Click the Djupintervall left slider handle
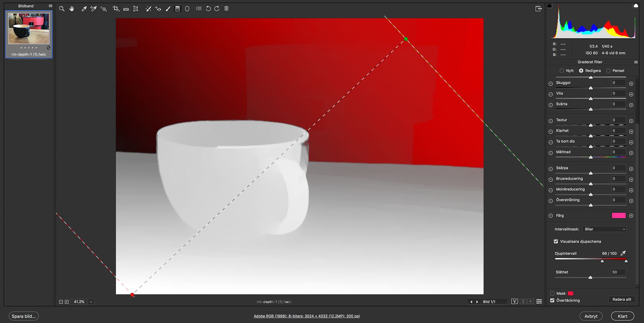This screenshot has height=323, width=644. coord(602,261)
